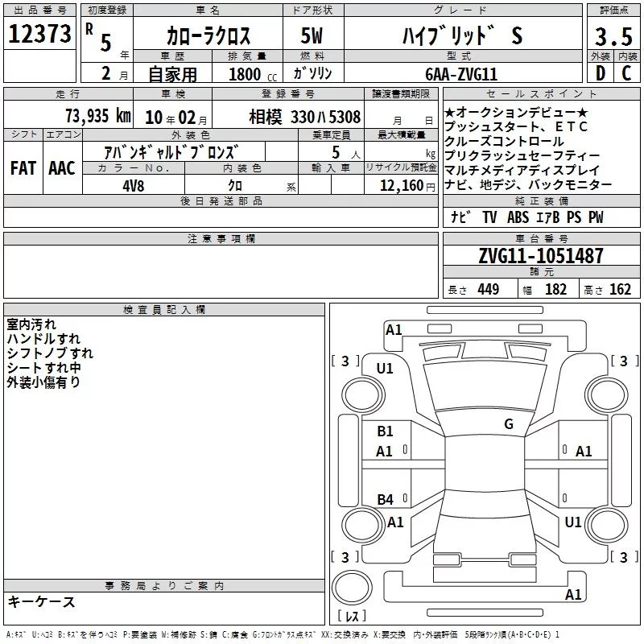
Task: Click the overall score 3.5
Action: point(613,37)
